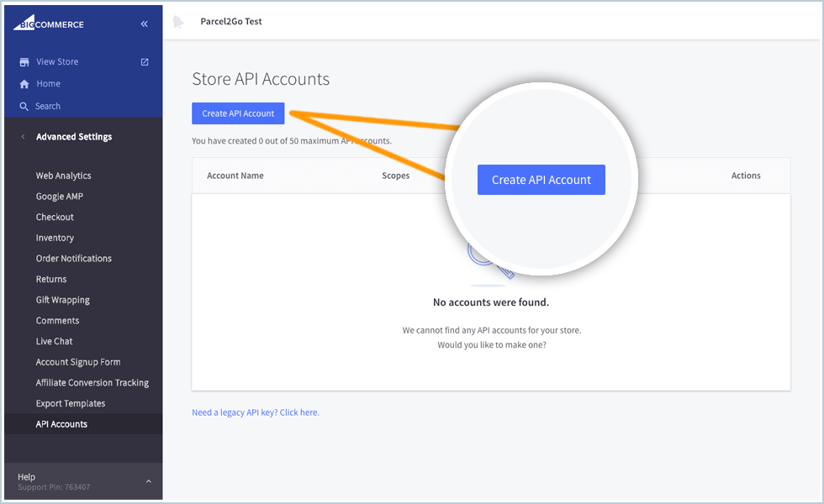The height and width of the screenshot is (504, 824).
Task: Open the Returns settings page
Action: pyautogui.click(x=50, y=278)
